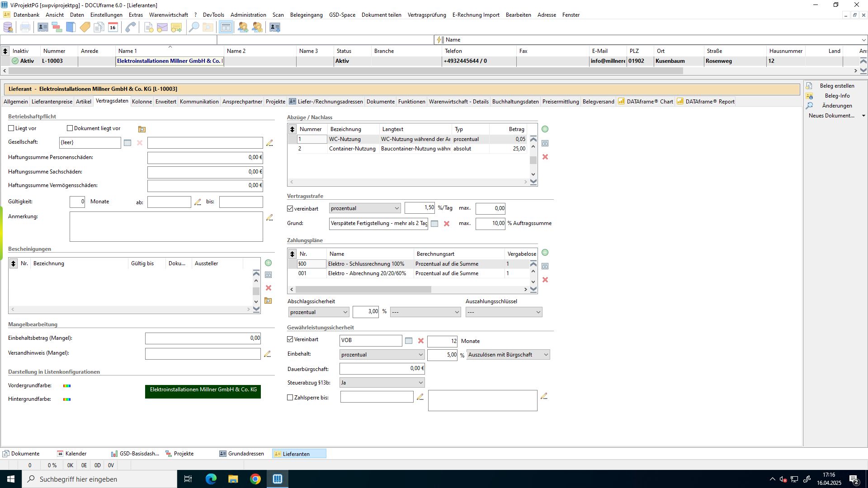Open the dropdown after Abschlagssicherheit percent
This screenshot has width=868, height=488.
[425, 312]
